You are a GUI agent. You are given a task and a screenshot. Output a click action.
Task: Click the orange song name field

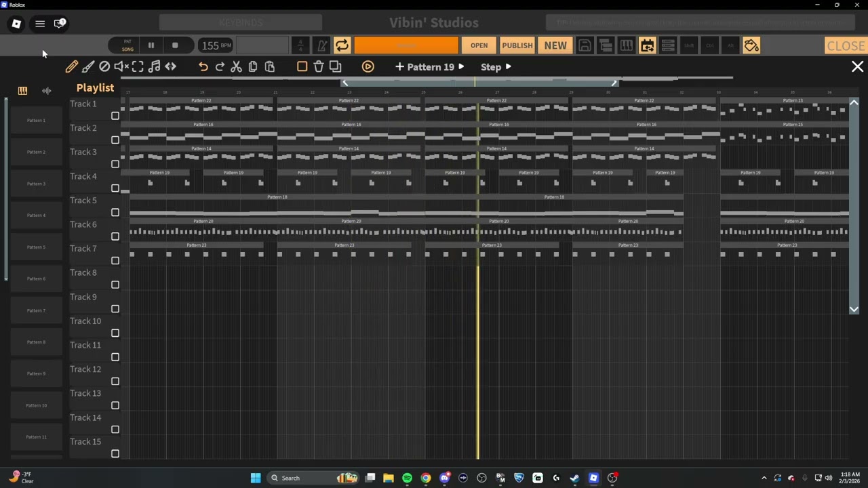[406, 45]
